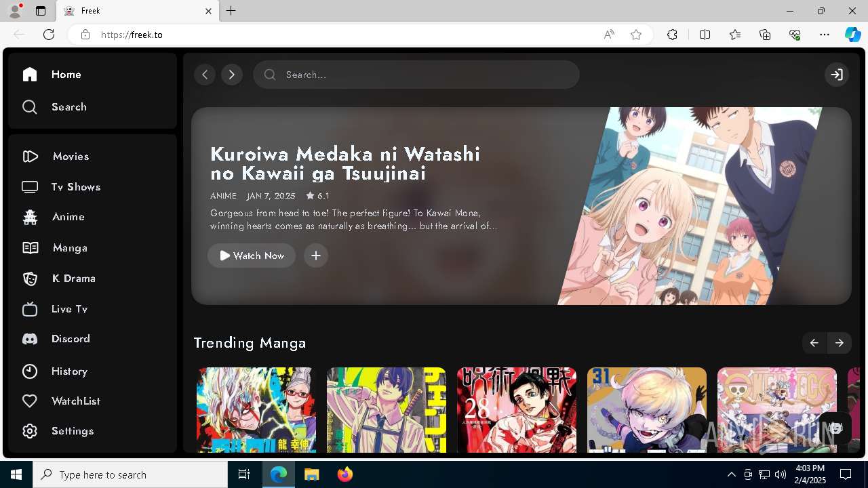This screenshot has height=488, width=868.
Task: Open Browser essentials icon
Action: 795,35
